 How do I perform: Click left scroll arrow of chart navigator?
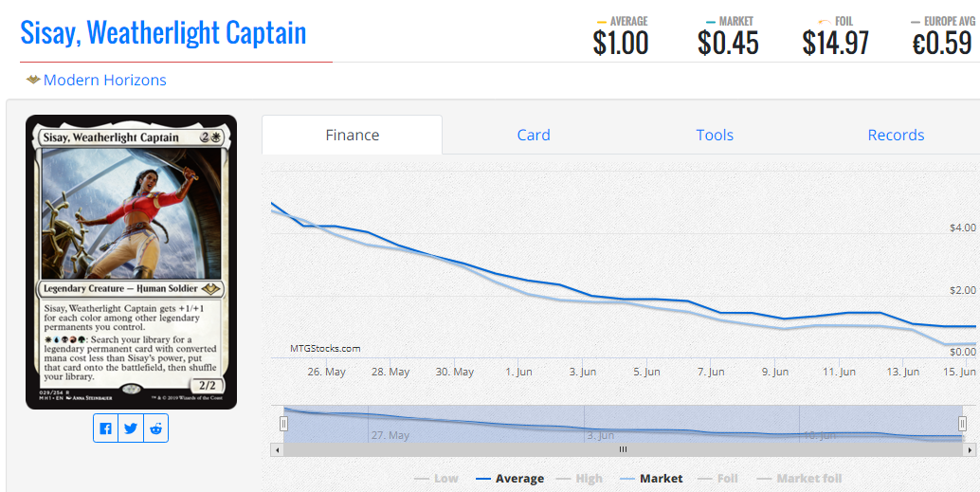(x=276, y=449)
